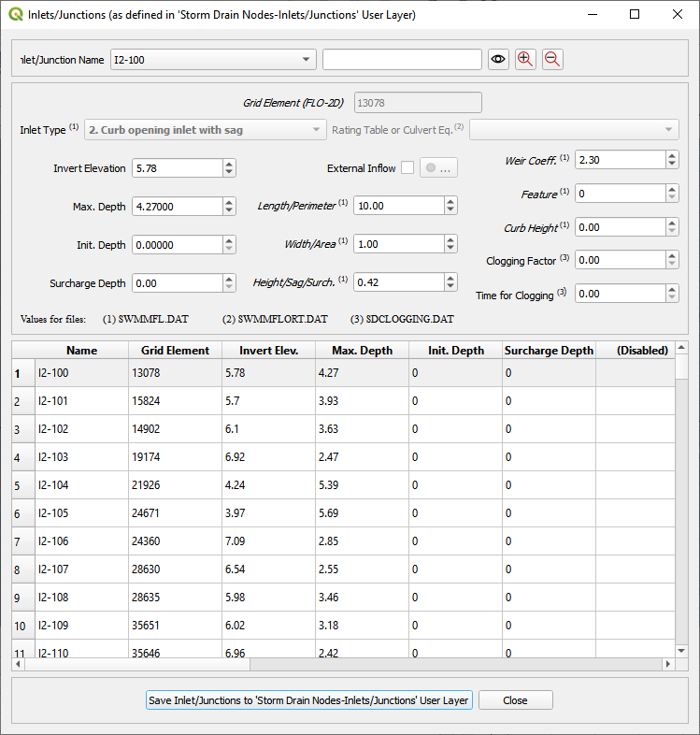This screenshot has height=735, width=700.
Task: Click the Close button
Action: point(515,700)
